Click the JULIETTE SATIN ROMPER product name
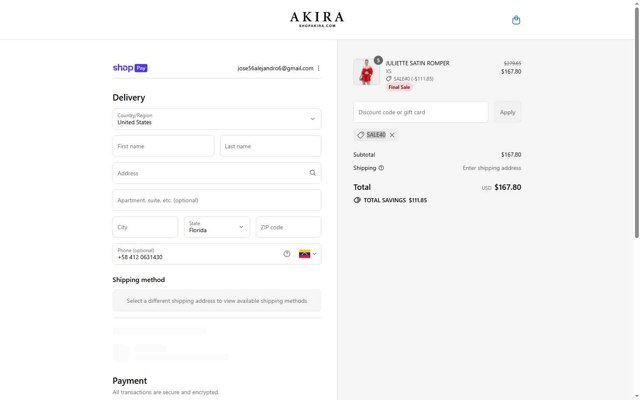Image resolution: width=640 pixels, height=400 pixels. pyautogui.click(x=418, y=63)
